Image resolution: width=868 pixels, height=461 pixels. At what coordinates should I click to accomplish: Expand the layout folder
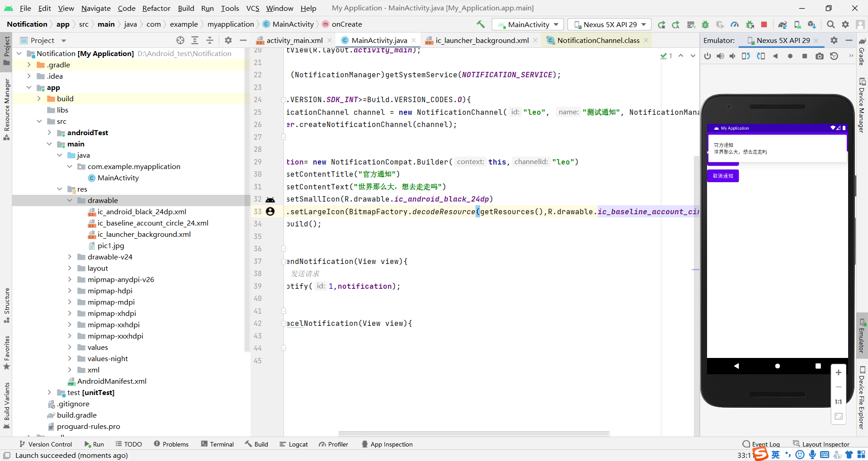70,268
